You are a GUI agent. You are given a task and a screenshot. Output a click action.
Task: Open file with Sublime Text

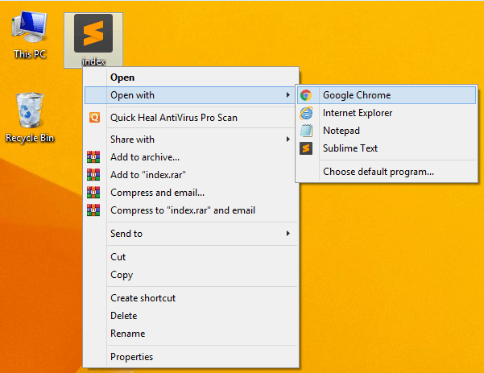(387, 148)
